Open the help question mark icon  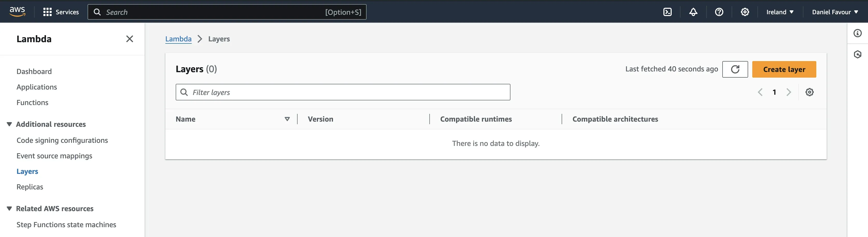point(719,12)
